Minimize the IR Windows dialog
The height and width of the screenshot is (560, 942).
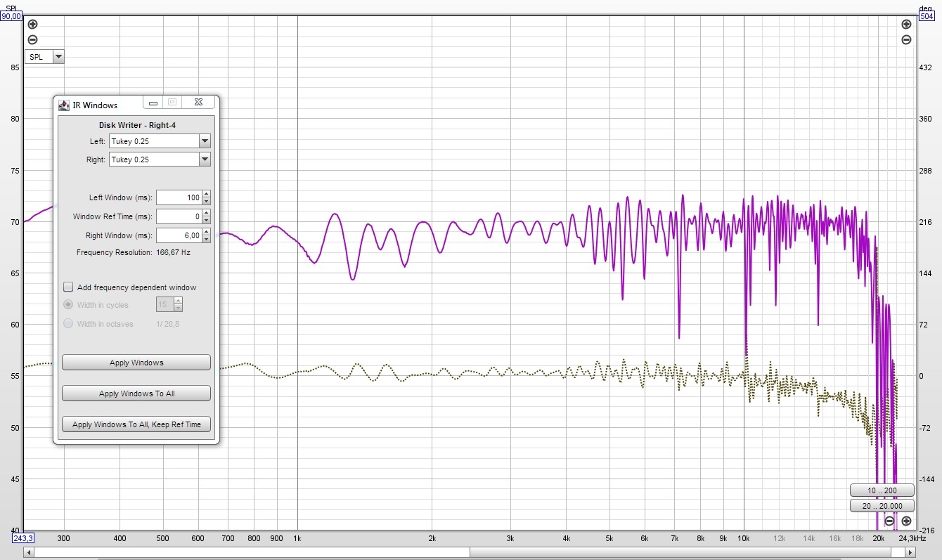click(153, 103)
